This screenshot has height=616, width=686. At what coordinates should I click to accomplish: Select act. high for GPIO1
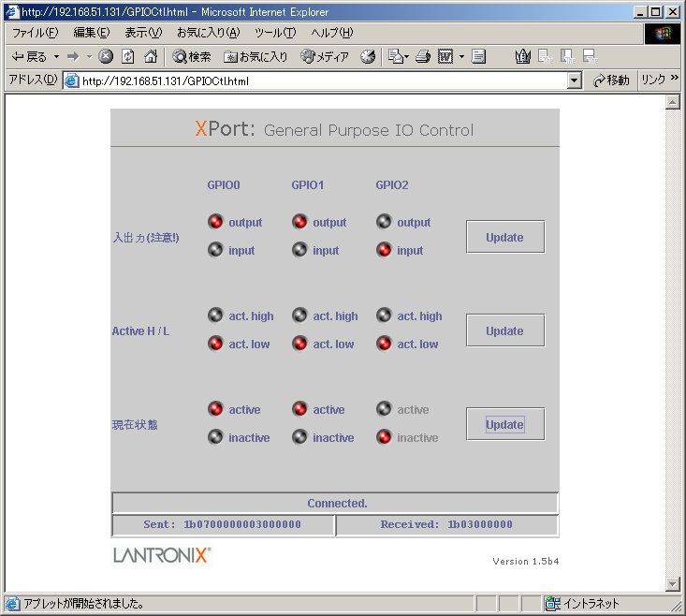click(x=299, y=315)
